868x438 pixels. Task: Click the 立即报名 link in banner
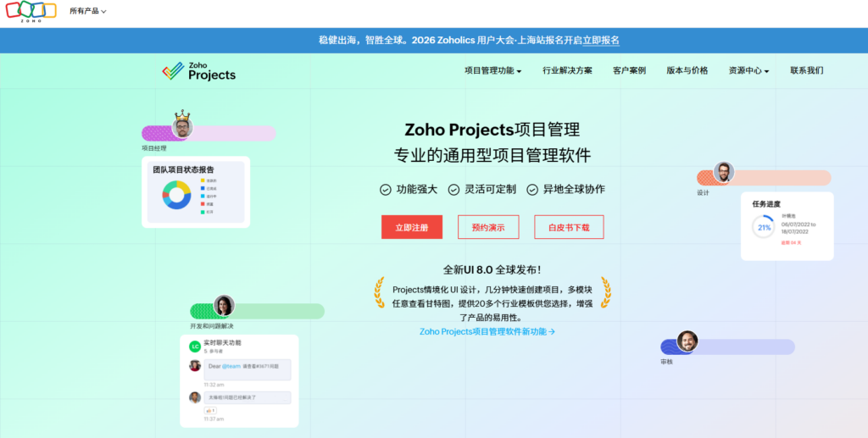[x=601, y=40]
